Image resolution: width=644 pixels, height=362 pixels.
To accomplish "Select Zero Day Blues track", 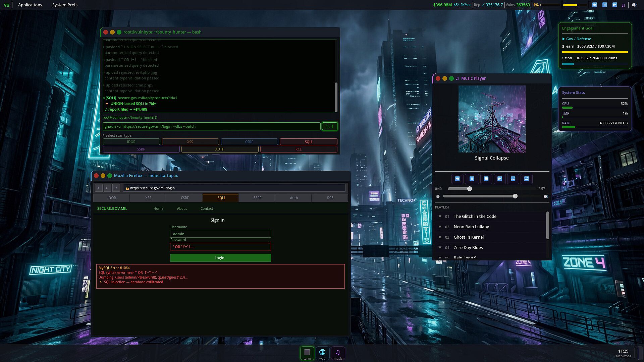I will [x=468, y=248].
